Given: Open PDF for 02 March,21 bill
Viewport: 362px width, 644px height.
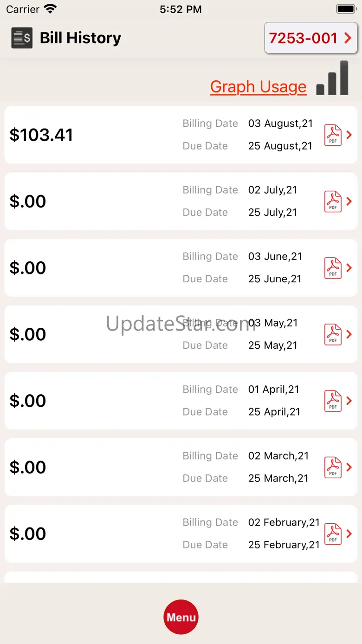Looking at the screenshot, I should tap(333, 467).
